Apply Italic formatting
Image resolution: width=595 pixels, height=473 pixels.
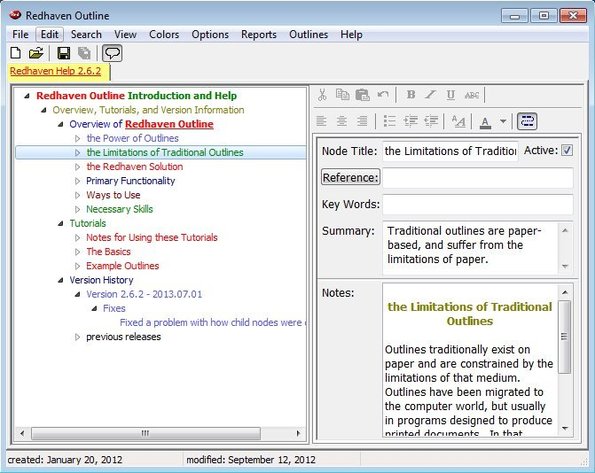(430, 95)
